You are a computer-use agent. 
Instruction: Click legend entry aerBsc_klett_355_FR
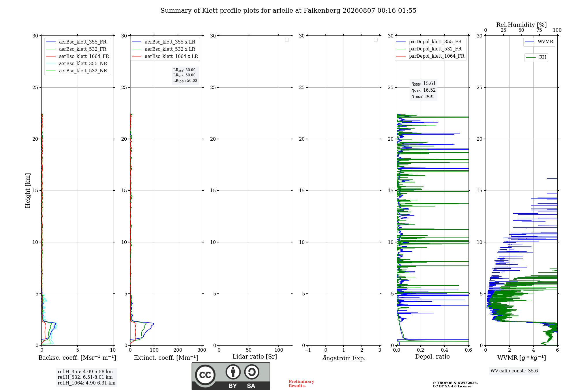click(x=78, y=42)
